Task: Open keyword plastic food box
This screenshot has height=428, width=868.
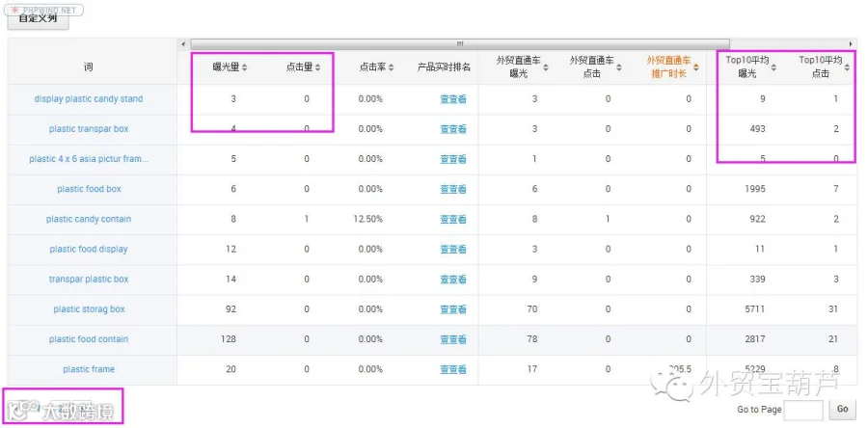Action: 89,189
